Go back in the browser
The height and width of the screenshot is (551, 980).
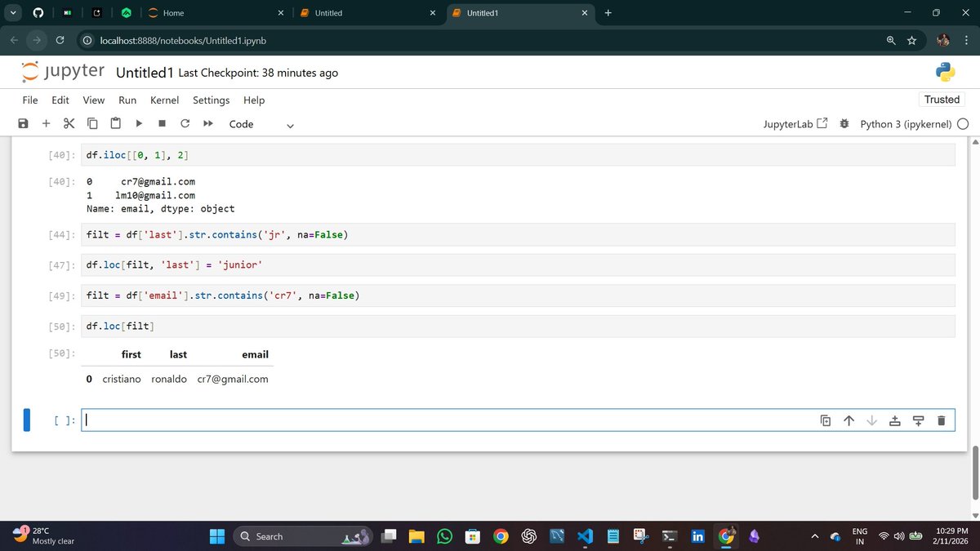pos(15,40)
